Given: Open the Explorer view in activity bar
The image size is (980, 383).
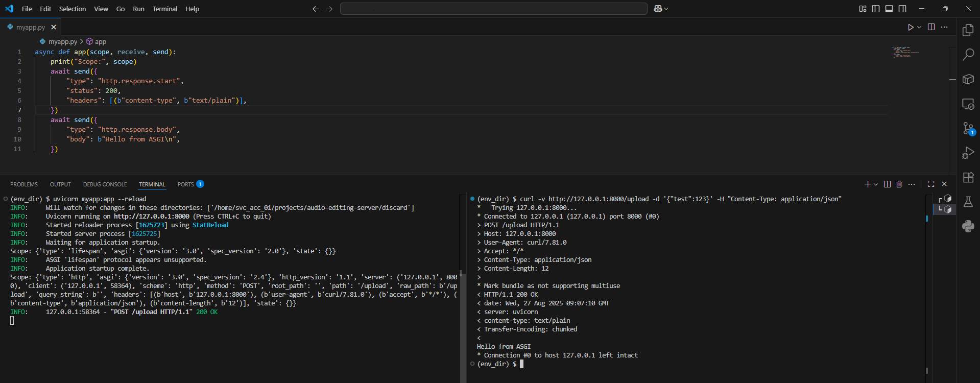Looking at the screenshot, I should click(x=968, y=30).
